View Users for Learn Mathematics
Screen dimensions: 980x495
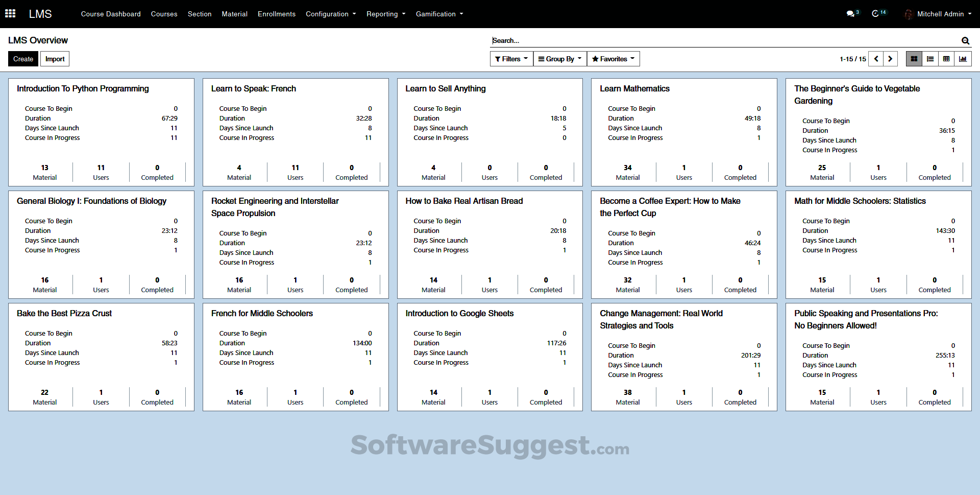[684, 172]
